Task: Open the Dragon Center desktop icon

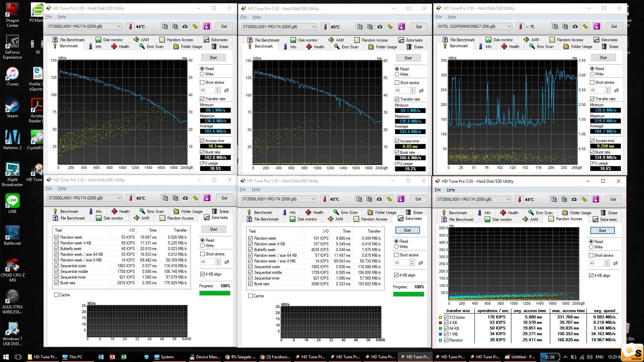Action: (x=12, y=15)
